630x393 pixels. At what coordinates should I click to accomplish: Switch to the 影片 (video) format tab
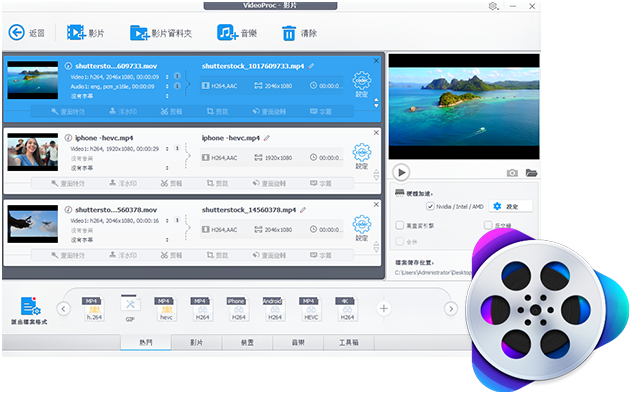(196, 342)
